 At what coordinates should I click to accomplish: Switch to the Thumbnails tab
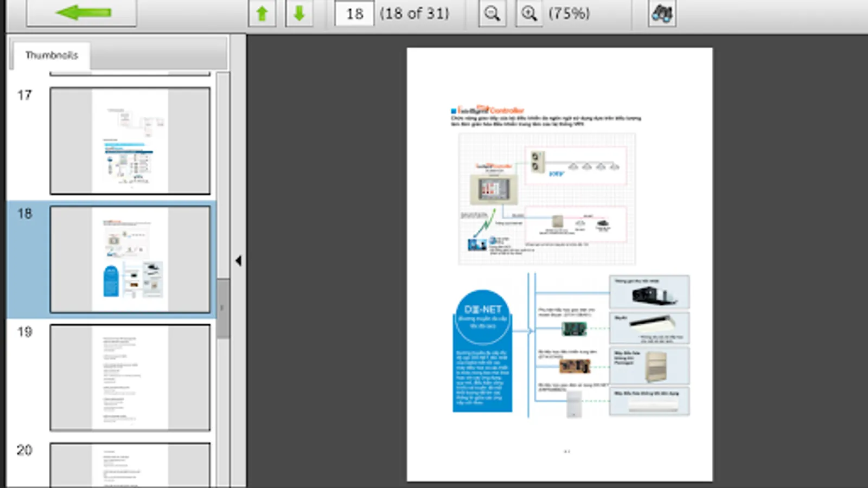coord(52,55)
